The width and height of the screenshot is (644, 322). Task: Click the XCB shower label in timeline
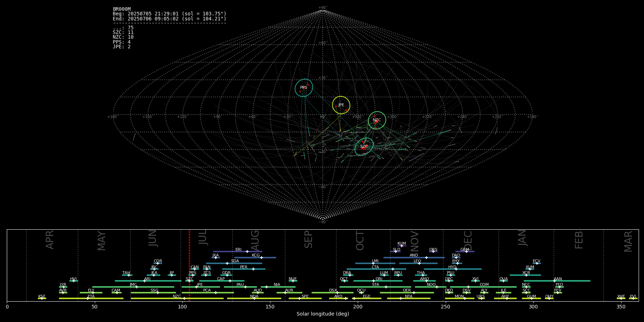(x=526, y=273)
